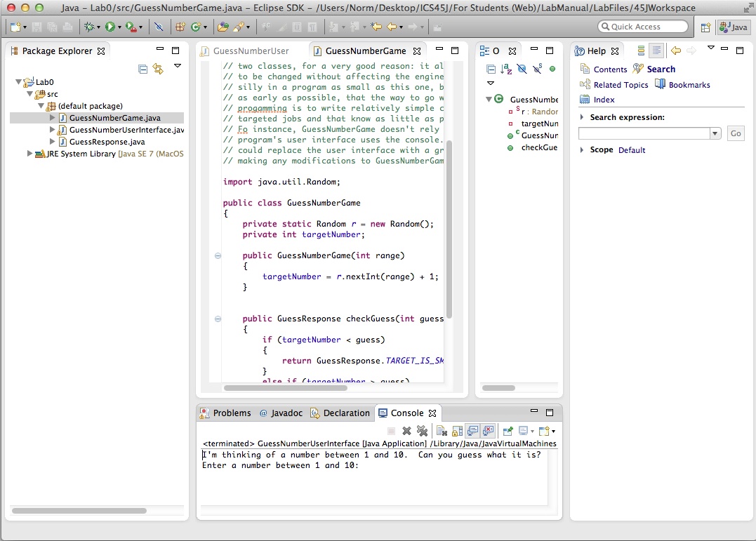Viewport: 756px width, 541px height.
Task: Expand the Search expression section
Action: [x=582, y=117]
